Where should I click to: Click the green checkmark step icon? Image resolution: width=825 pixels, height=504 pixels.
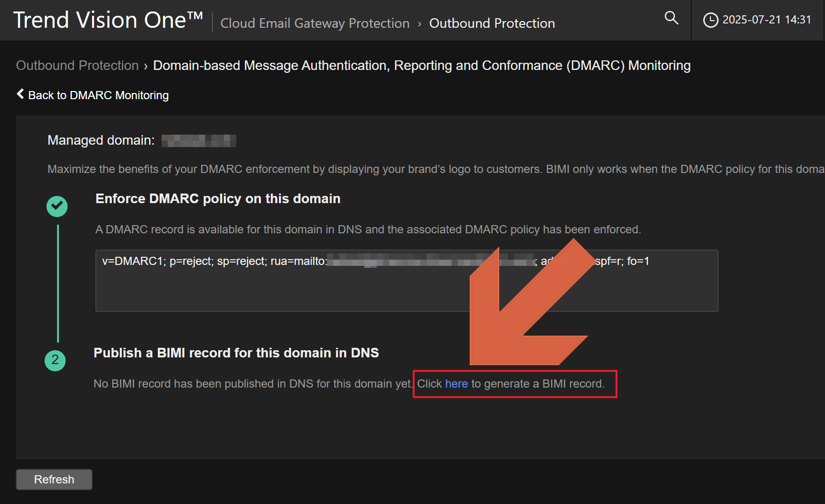coord(57,206)
